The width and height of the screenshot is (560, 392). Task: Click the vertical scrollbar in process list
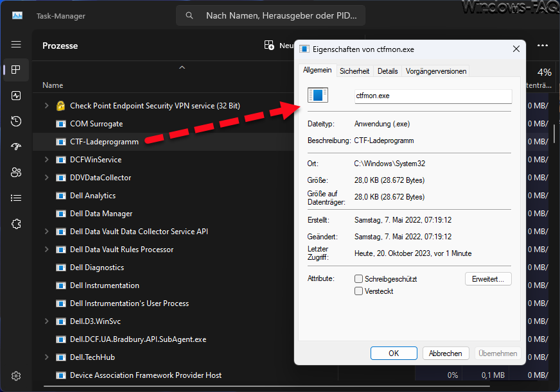pyautogui.click(x=554, y=133)
